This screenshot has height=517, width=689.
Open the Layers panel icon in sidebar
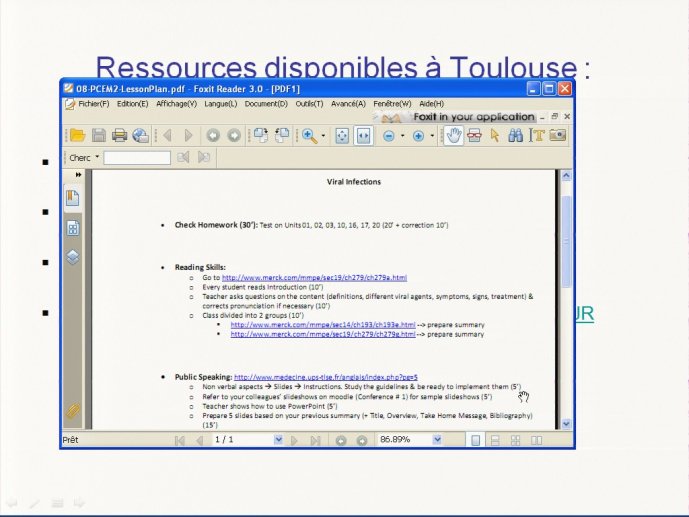[73, 257]
